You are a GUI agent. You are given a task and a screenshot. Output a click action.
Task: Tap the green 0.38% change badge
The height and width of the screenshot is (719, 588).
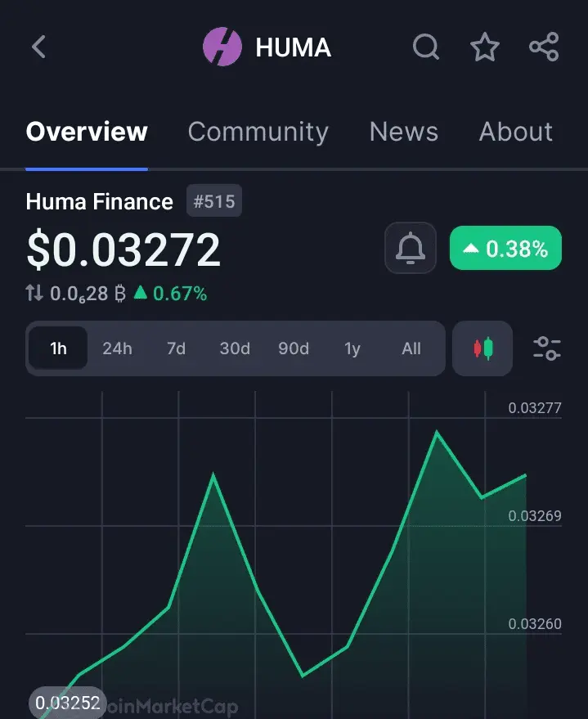(505, 248)
